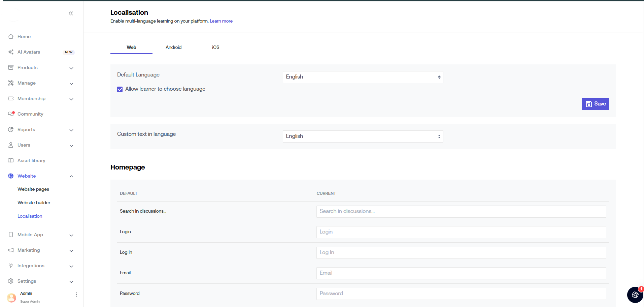The image size is (644, 307).
Task: Uncheck Allow learner to choose language
Action: click(x=120, y=89)
